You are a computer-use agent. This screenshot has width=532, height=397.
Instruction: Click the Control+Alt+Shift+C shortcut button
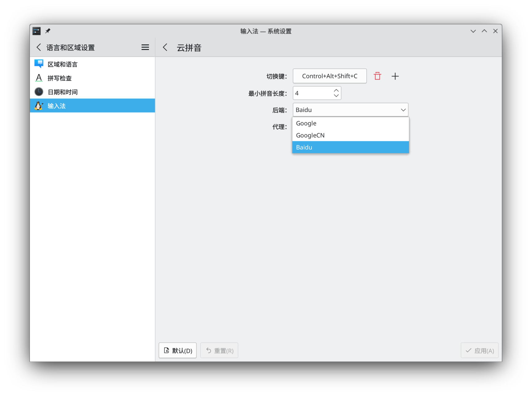pos(329,76)
